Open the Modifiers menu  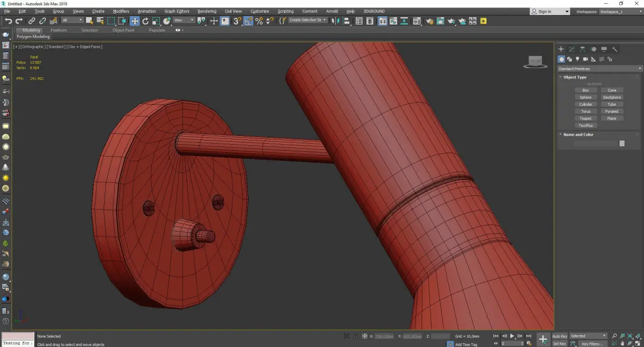121,11
